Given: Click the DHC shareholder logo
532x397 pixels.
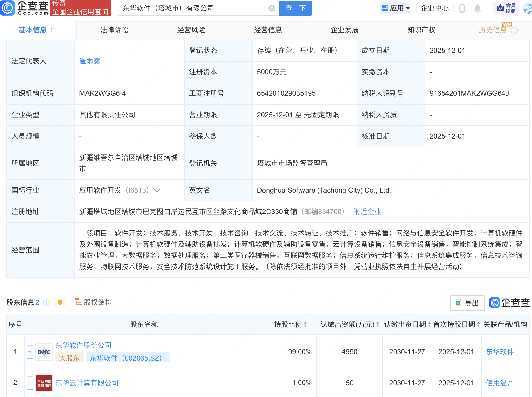Looking at the screenshot, I should (44, 352).
